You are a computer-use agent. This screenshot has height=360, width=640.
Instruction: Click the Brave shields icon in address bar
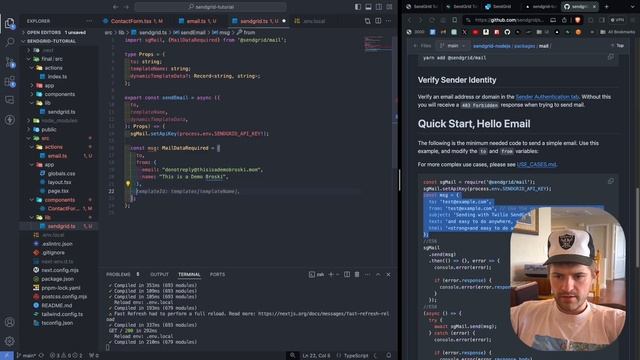[578, 20]
